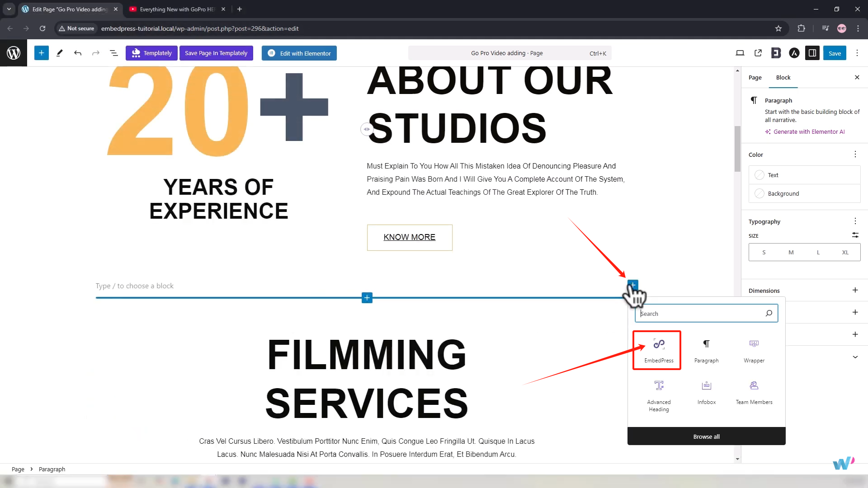Switch to the Page tab

tap(755, 78)
